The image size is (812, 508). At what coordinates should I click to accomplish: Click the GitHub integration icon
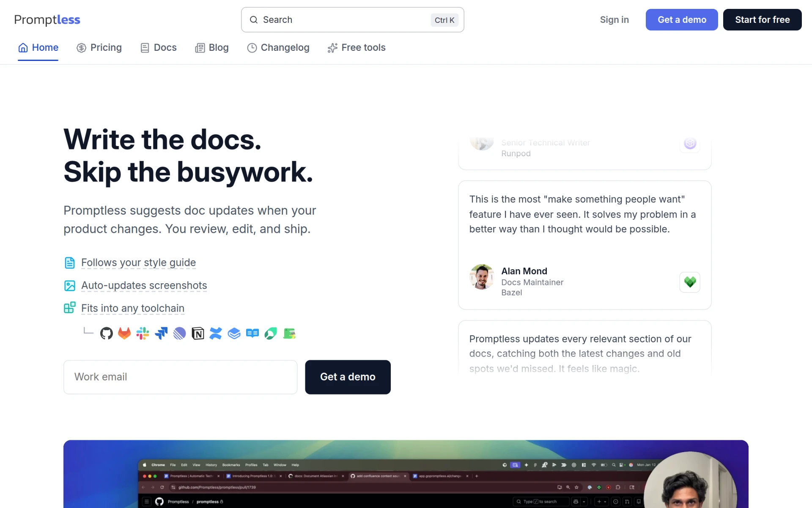(106, 334)
